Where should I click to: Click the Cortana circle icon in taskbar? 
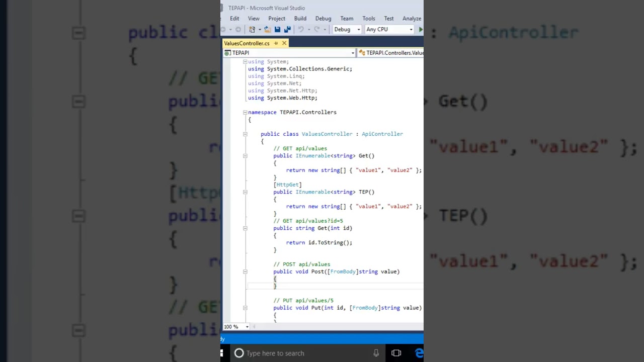[239, 353]
